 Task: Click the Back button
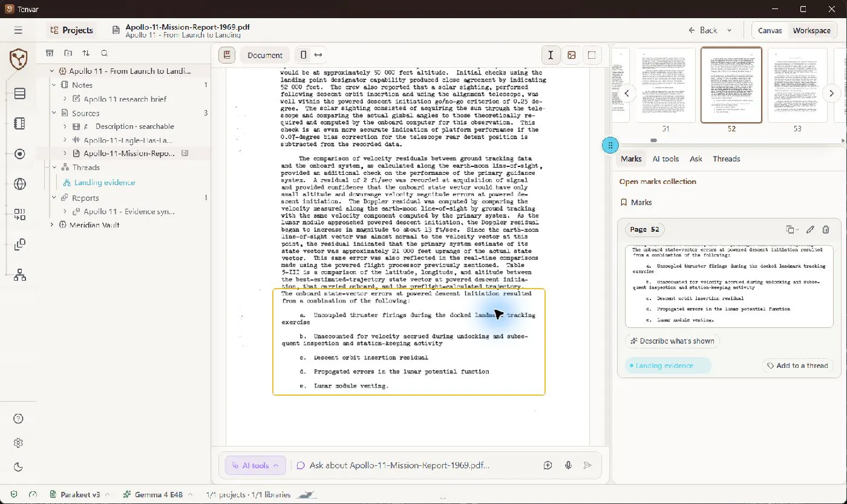(703, 30)
